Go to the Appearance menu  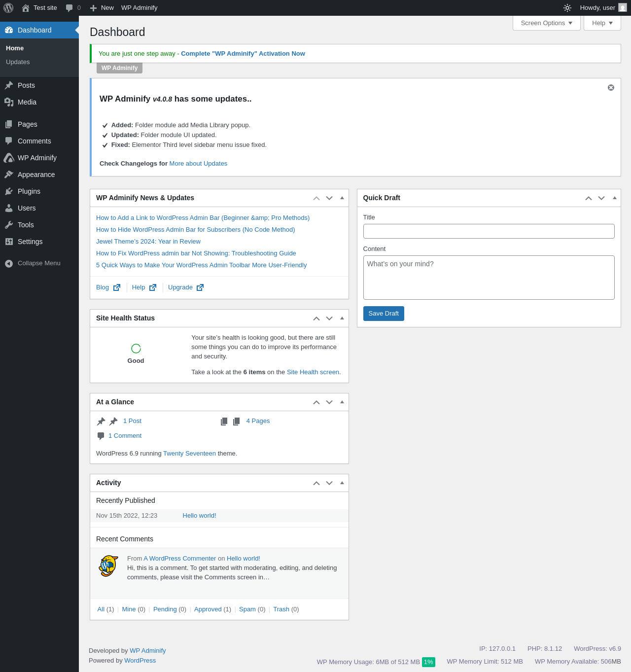coord(36,175)
